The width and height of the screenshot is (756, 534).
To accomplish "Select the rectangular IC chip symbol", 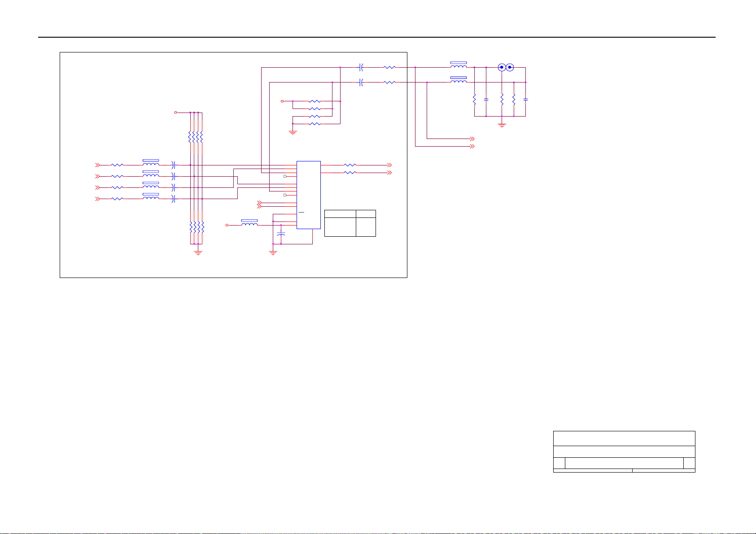I will click(x=309, y=195).
